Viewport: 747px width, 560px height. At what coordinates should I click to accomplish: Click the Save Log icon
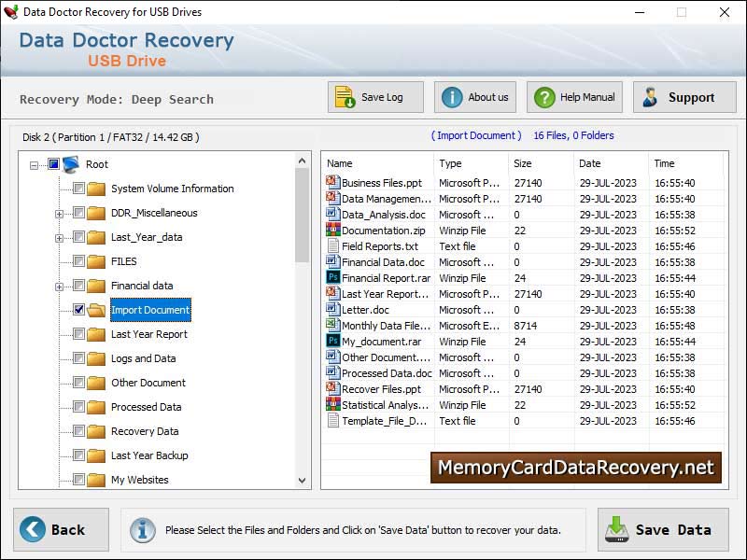click(x=346, y=96)
